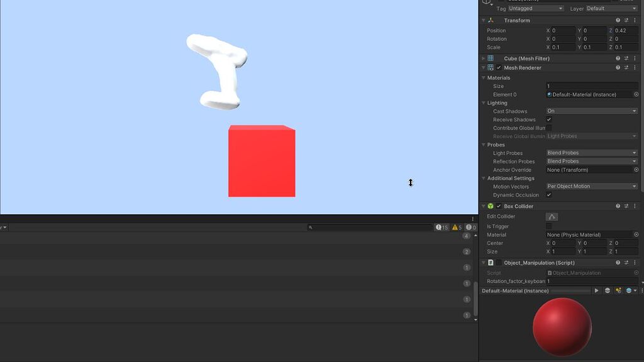Click the lighting icon in material preview toolbar

click(x=618, y=290)
